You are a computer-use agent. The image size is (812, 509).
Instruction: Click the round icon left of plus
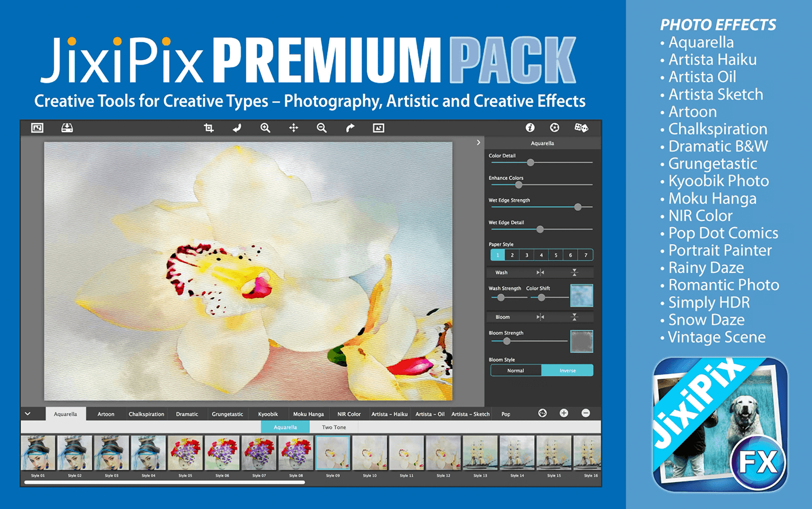point(543,413)
